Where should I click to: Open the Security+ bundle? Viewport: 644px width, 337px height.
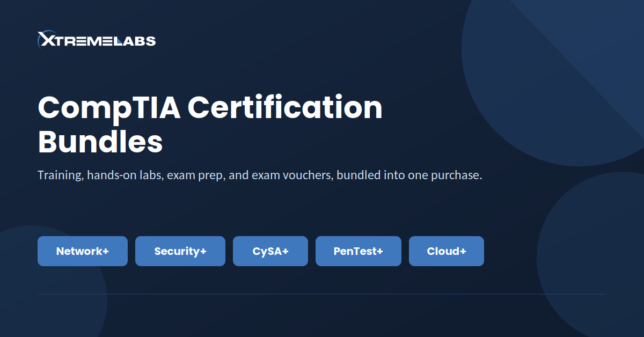180,251
